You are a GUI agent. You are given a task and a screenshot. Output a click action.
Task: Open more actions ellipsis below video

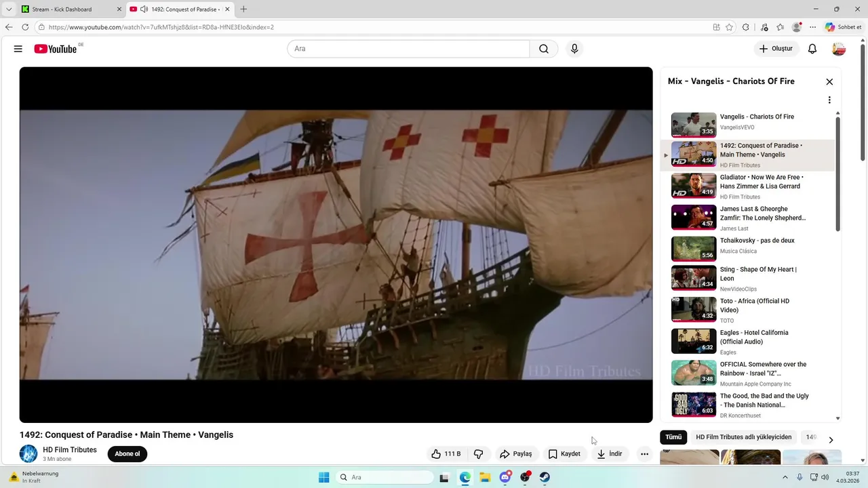[x=645, y=454]
